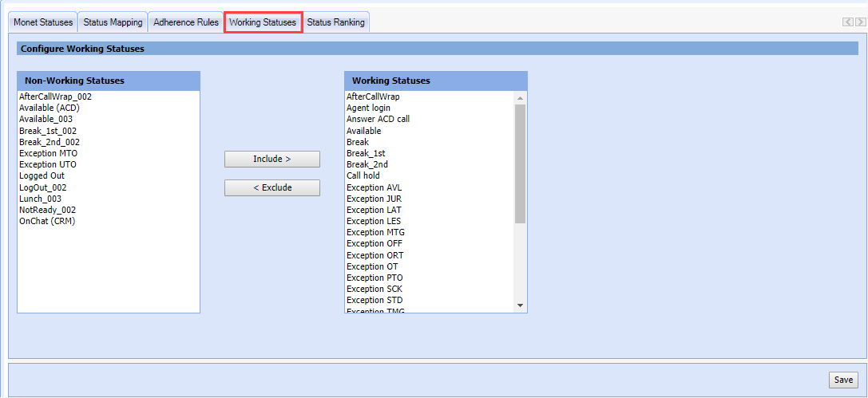
Task: Select the Working Statuses tab
Action: tap(263, 22)
